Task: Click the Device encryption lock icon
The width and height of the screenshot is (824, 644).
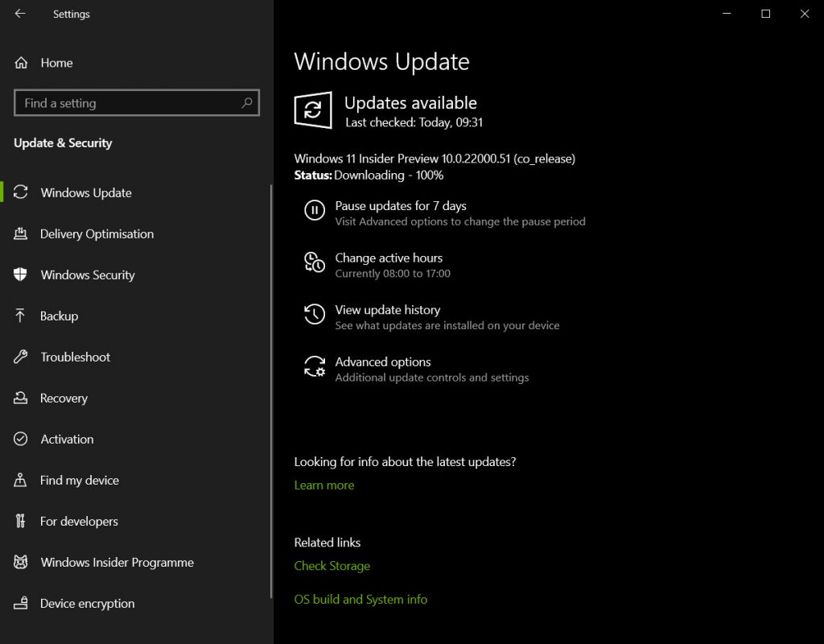Action: (x=20, y=602)
